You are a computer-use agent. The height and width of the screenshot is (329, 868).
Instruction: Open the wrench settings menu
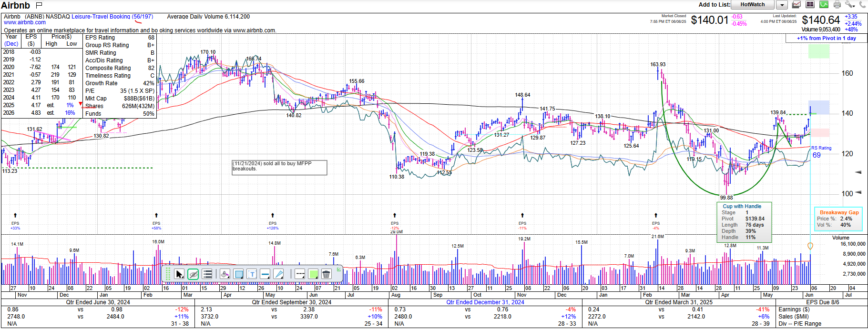(850, 5)
